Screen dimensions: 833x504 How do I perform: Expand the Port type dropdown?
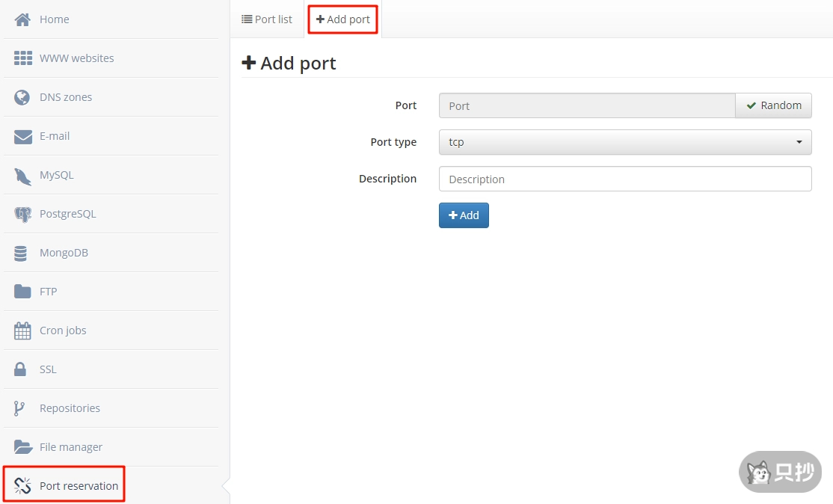click(x=624, y=142)
